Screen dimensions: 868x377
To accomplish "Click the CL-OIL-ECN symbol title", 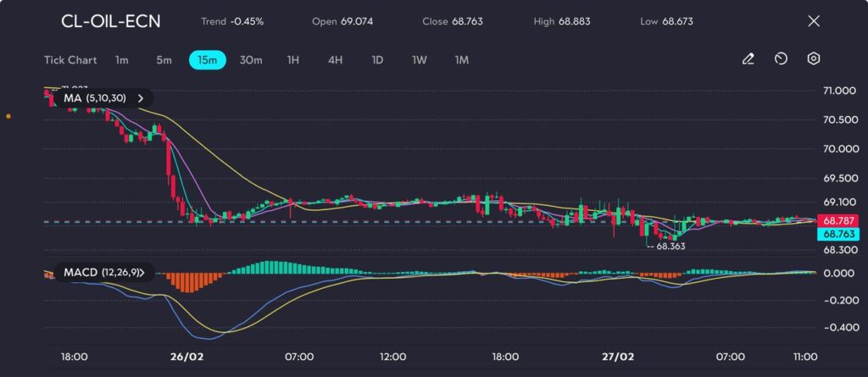I will pos(110,21).
